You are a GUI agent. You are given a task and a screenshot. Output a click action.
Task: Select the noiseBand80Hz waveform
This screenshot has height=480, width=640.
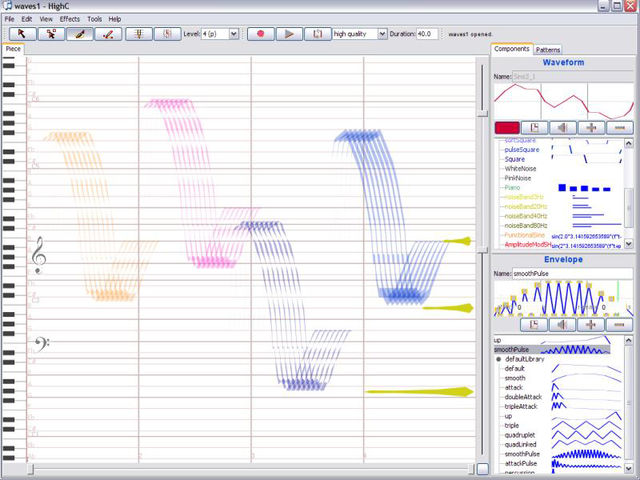(526, 225)
